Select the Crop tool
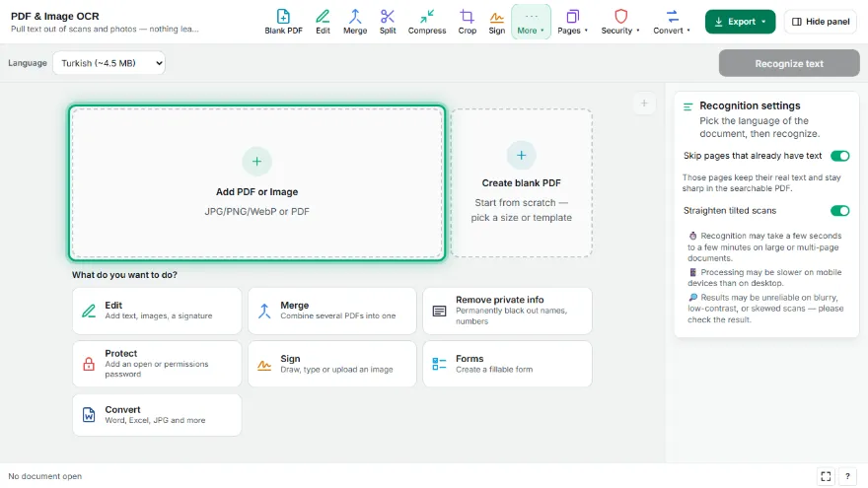Image resolution: width=868 pixels, height=488 pixels. pyautogui.click(x=467, y=22)
